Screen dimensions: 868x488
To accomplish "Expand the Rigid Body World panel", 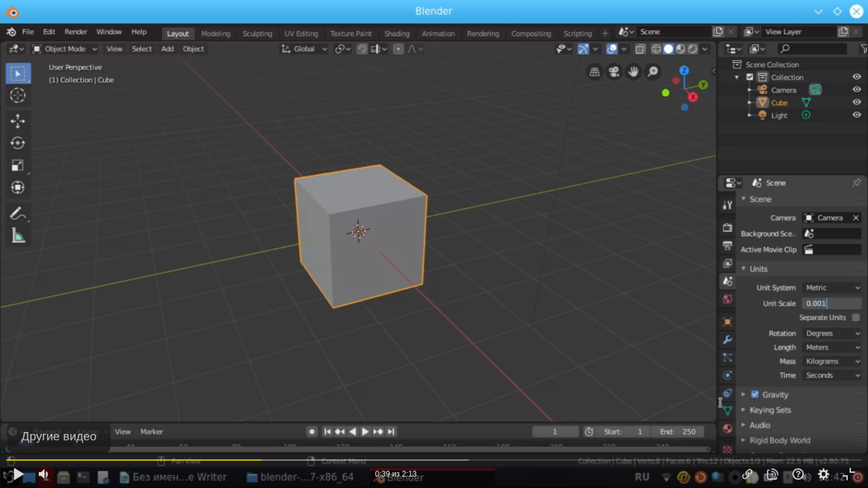I will [x=779, y=440].
